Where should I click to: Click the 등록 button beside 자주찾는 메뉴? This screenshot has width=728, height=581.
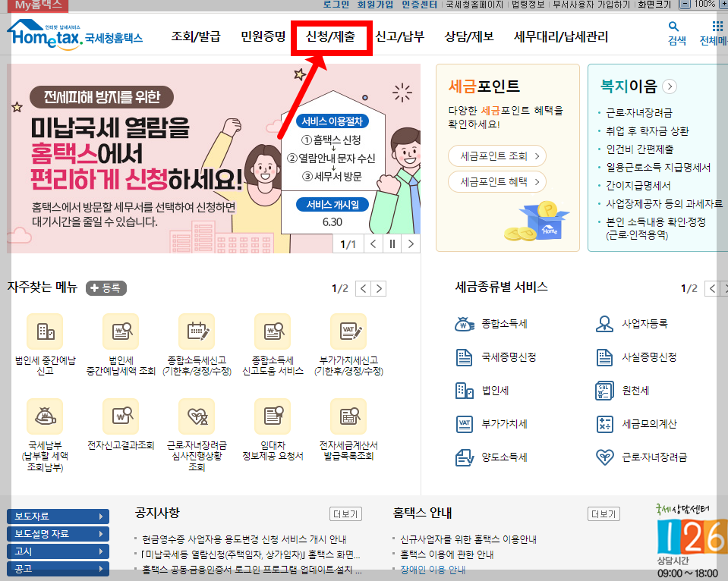pos(106,288)
